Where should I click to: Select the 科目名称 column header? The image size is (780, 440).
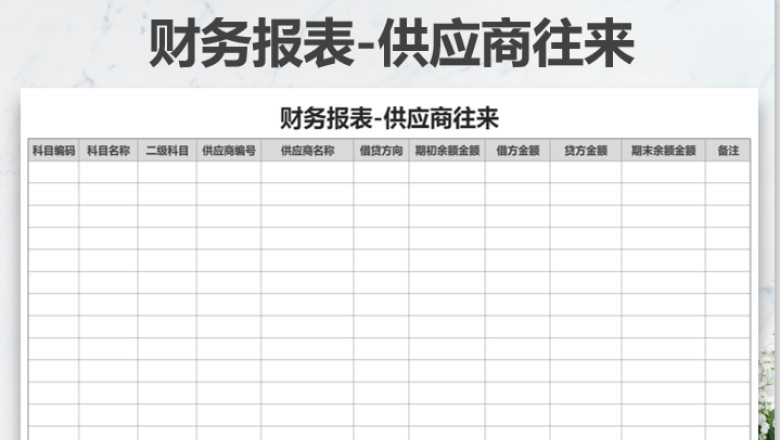point(108,150)
